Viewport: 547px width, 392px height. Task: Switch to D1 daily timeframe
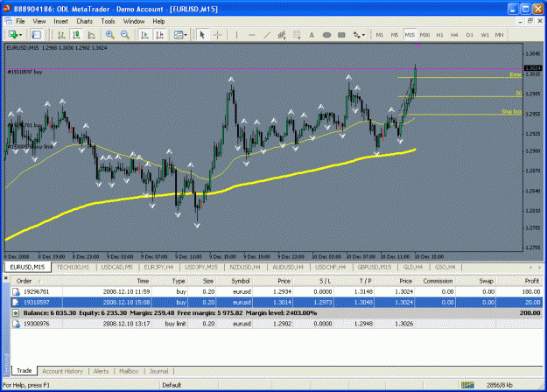(470, 35)
